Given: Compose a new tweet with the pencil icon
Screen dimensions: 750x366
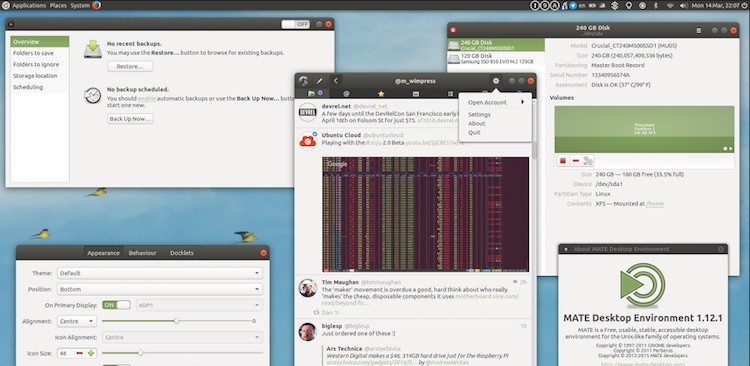Looking at the screenshot, I should pos(320,81).
